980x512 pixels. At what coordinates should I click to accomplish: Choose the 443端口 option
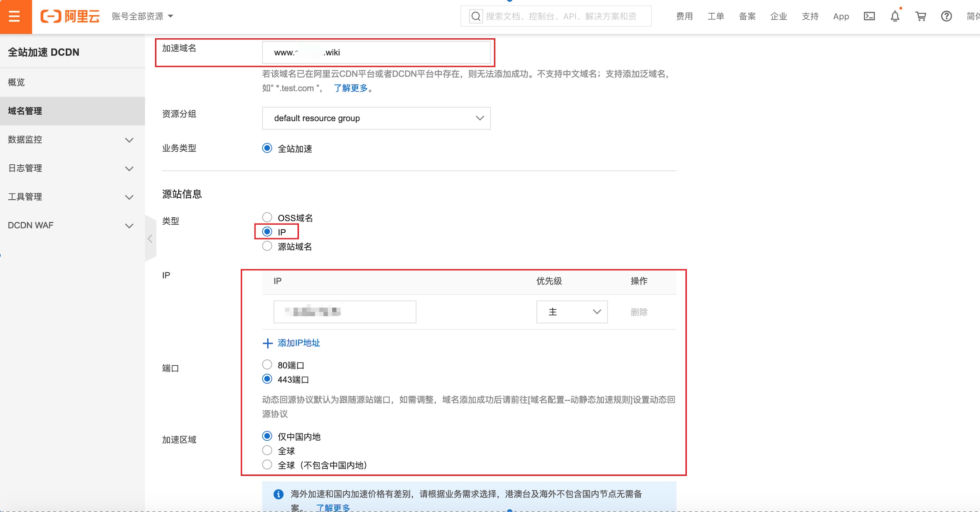click(x=267, y=379)
